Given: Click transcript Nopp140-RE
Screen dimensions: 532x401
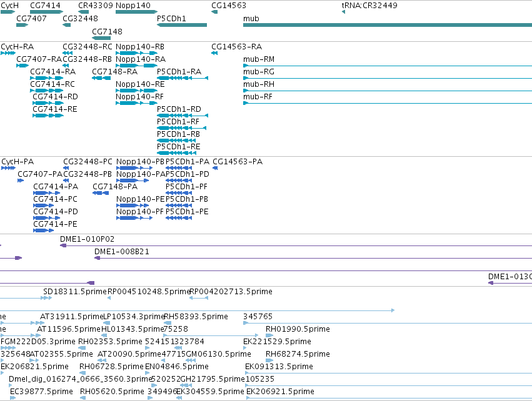Looking at the screenshot, I should 140,84.
